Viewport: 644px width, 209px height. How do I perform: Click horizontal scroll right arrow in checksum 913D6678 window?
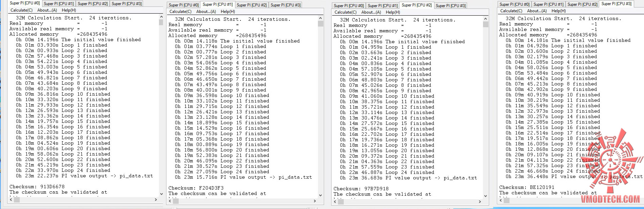(156, 199)
